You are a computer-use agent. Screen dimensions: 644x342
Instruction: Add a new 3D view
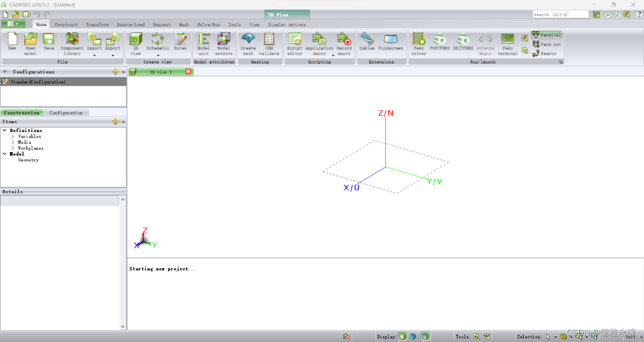136,44
